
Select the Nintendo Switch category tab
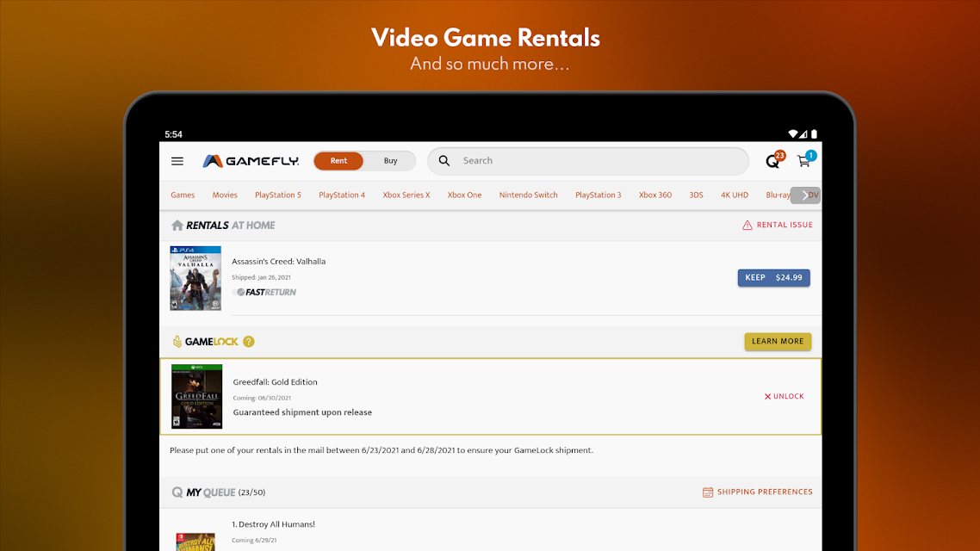(528, 195)
